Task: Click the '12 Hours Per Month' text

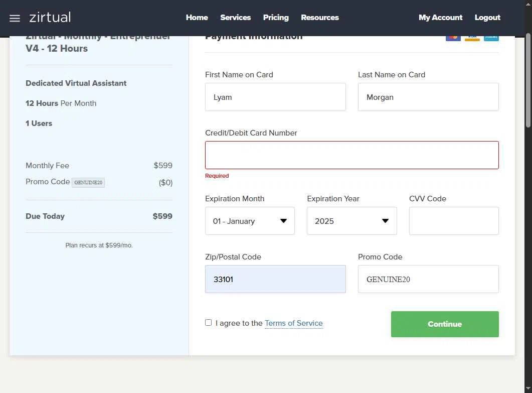Action: pos(61,103)
